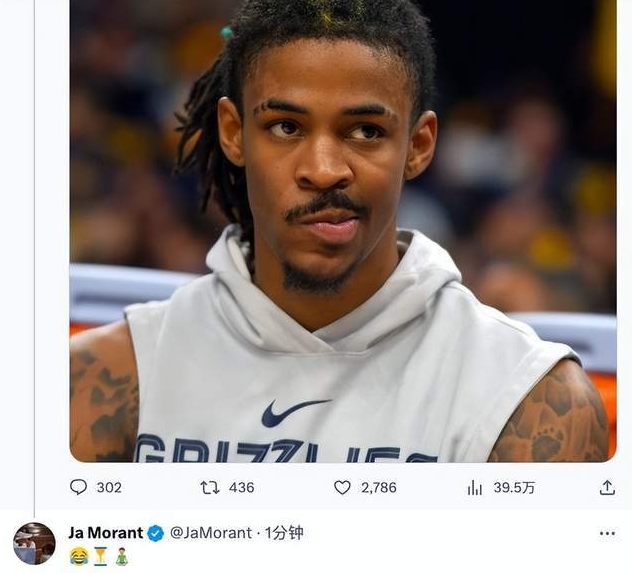Open Ja Morant's round profile avatar

[34, 544]
